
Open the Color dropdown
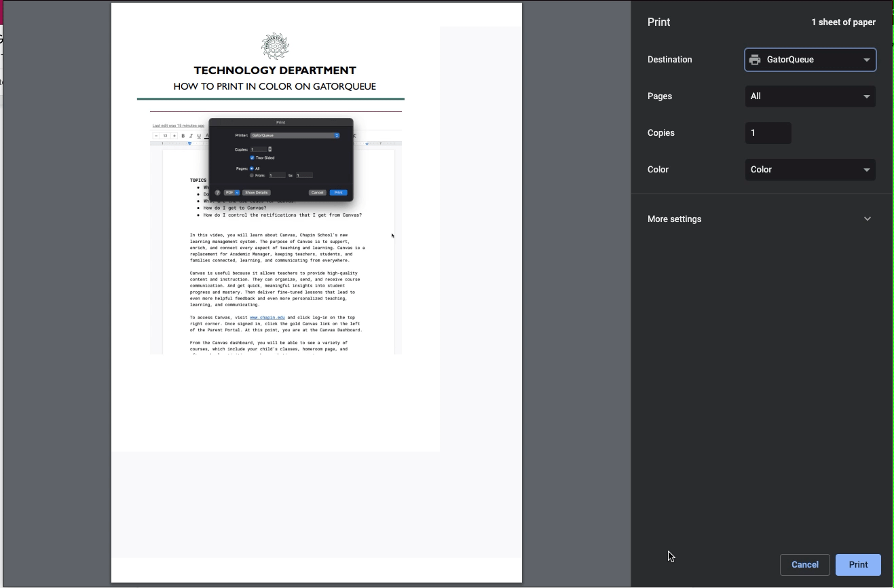(x=810, y=170)
